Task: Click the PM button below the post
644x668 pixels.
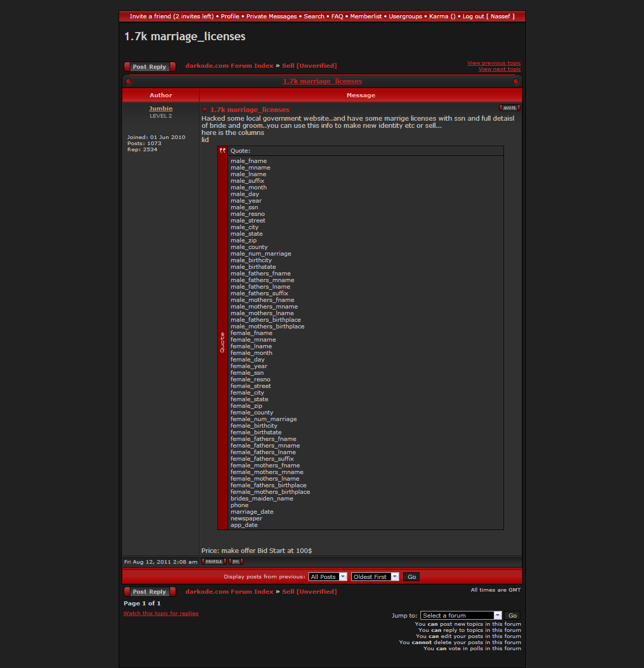Action: tap(236, 562)
